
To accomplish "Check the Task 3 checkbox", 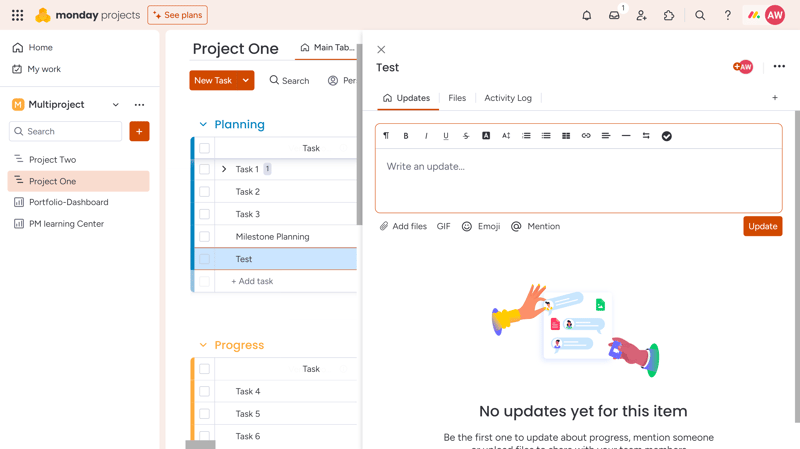I will pos(205,214).
